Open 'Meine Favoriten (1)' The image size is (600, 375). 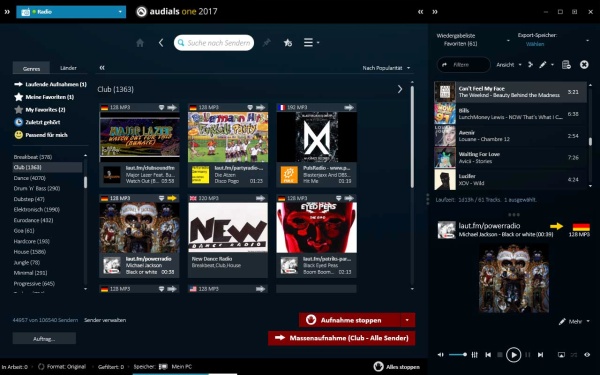[x=44, y=97]
